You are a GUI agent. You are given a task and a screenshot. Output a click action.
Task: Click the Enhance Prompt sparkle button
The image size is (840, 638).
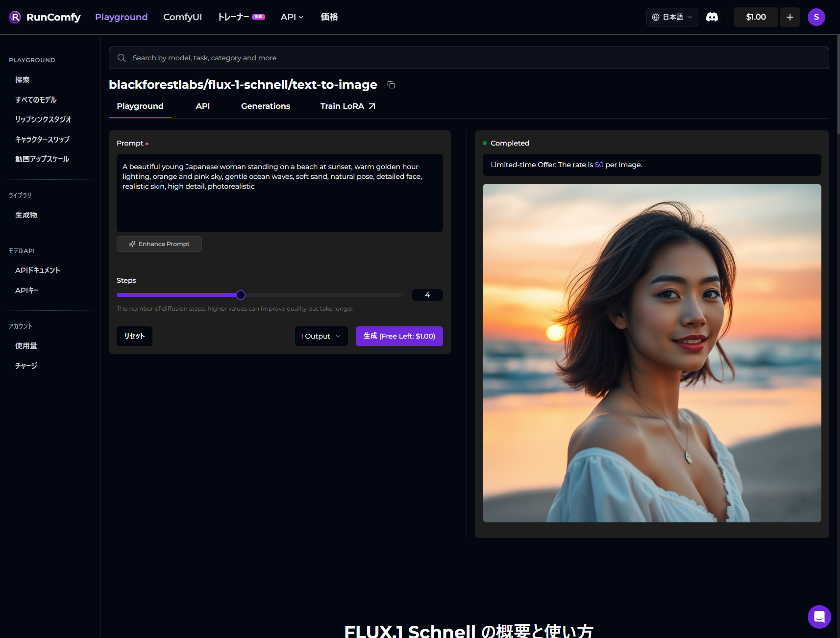click(159, 244)
